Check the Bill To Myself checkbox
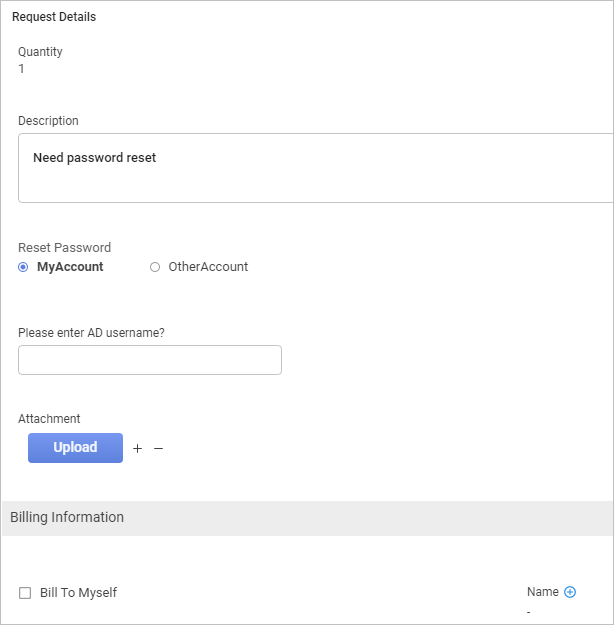The height and width of the screenshot is (625, 614). 25,593
